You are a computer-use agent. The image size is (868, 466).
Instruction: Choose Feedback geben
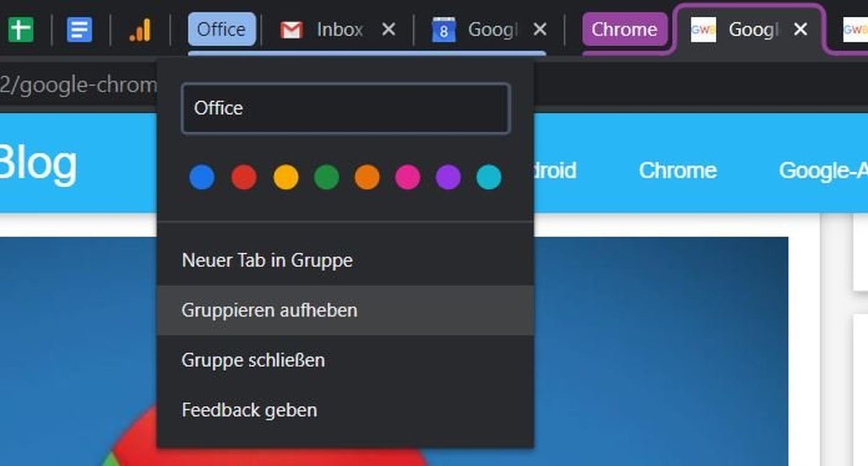[x=249, y=410]
